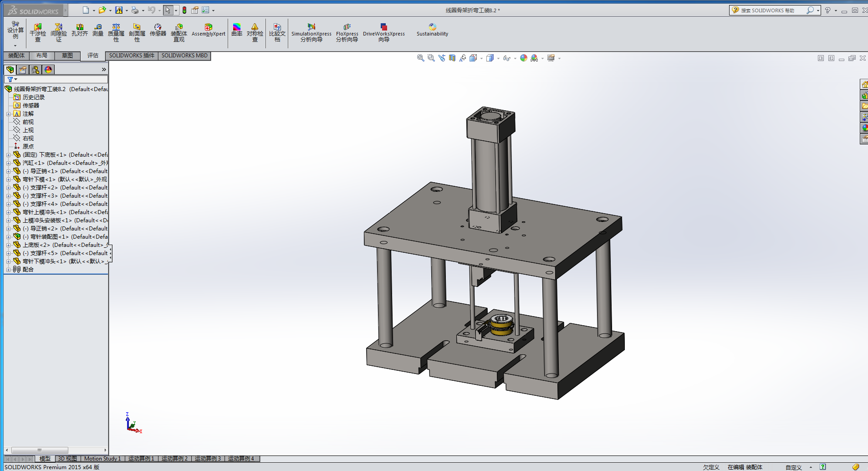Click the Section View icon
This screenshot has width=868, height=471.
pyautogui.click(x=452, y=58)
